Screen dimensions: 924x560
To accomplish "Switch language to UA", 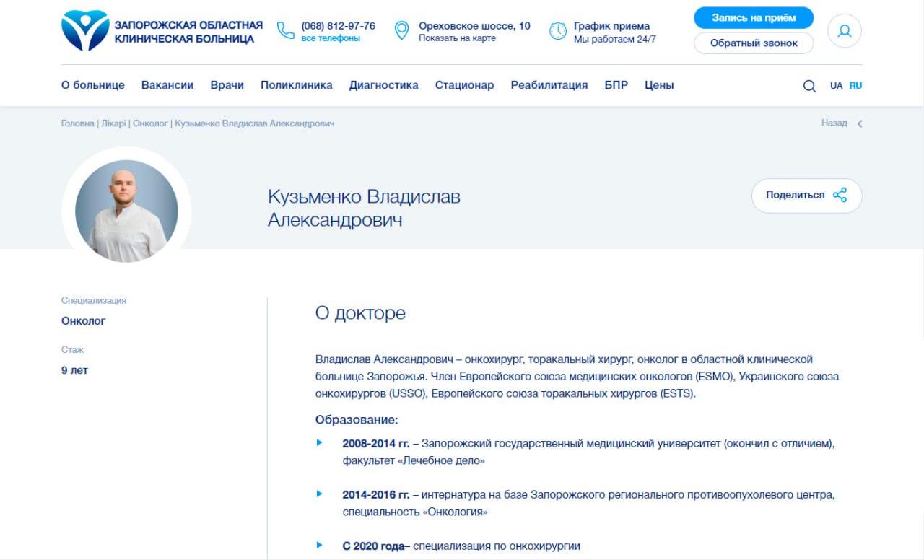I will click(x=836, y=85).
